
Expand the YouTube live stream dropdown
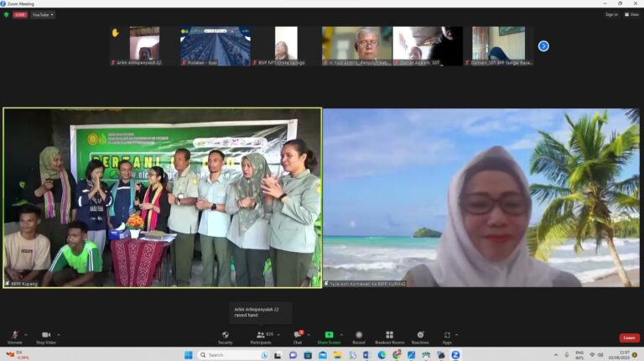point(43,15)
